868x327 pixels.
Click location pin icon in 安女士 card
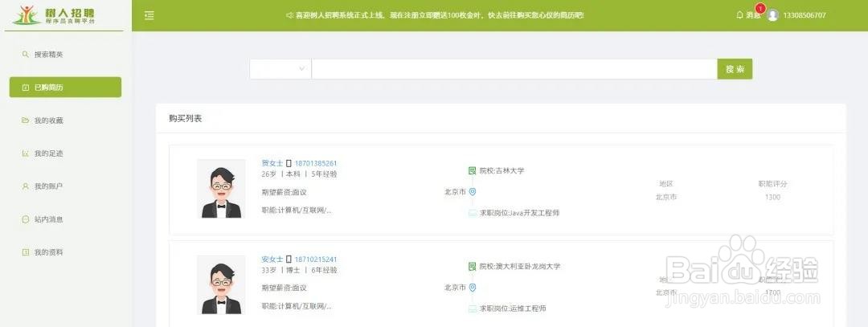(473, 288)
